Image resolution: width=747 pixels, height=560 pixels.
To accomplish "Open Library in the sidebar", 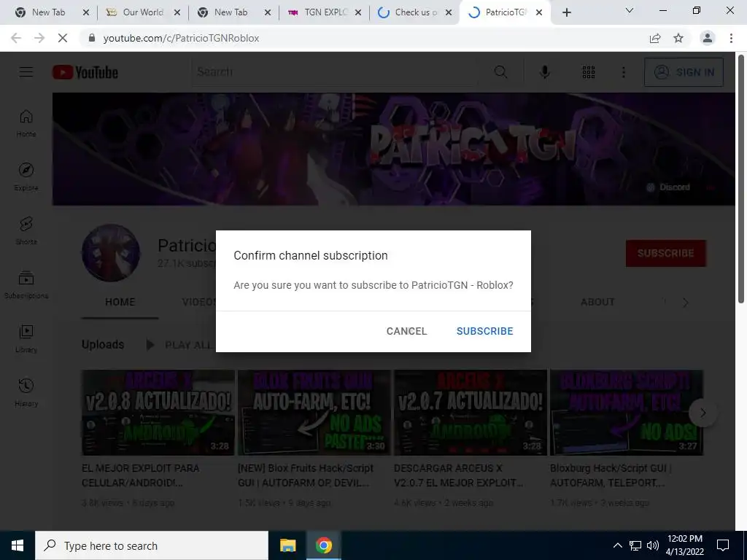I will 26,338.
